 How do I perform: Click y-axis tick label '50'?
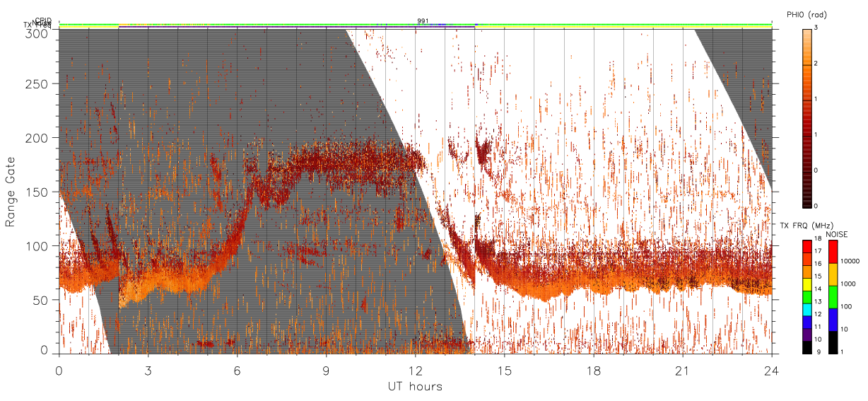(x=40, y=300)
